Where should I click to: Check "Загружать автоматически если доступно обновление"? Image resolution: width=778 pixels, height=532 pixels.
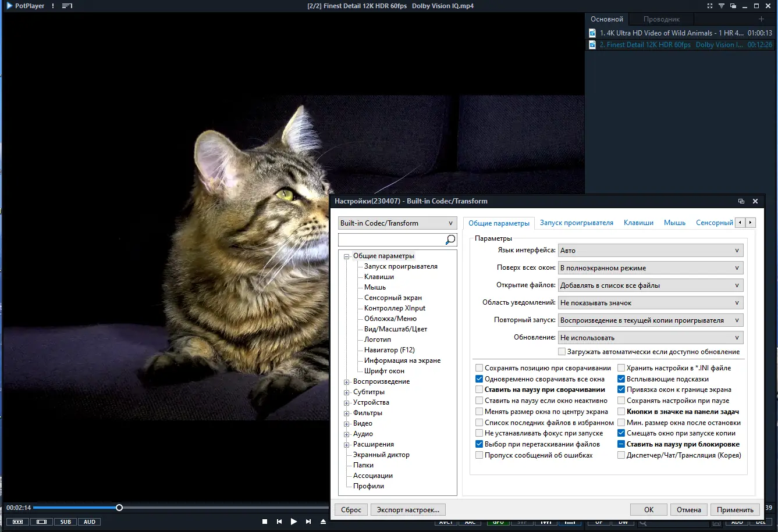pyautogui.click(x=562, y=352)
